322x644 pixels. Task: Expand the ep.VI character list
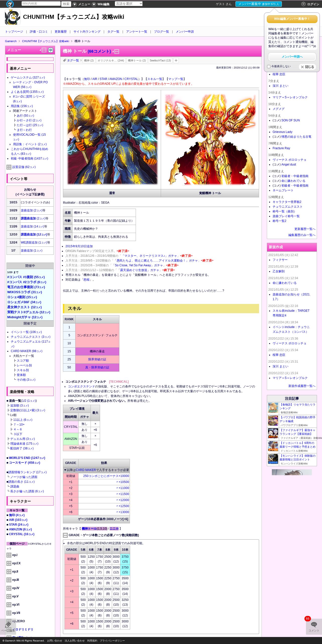tap(9, 605)
